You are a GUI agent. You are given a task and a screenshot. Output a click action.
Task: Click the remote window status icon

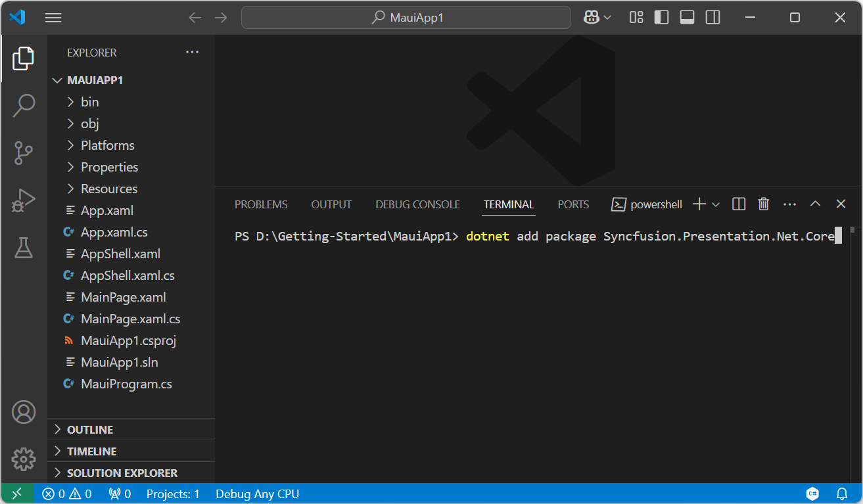pos(17,493)
